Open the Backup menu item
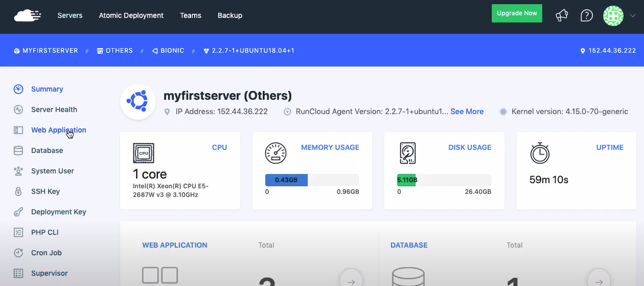Image resolution: width=644 pixels, height=286 pixels. (230, 15)
